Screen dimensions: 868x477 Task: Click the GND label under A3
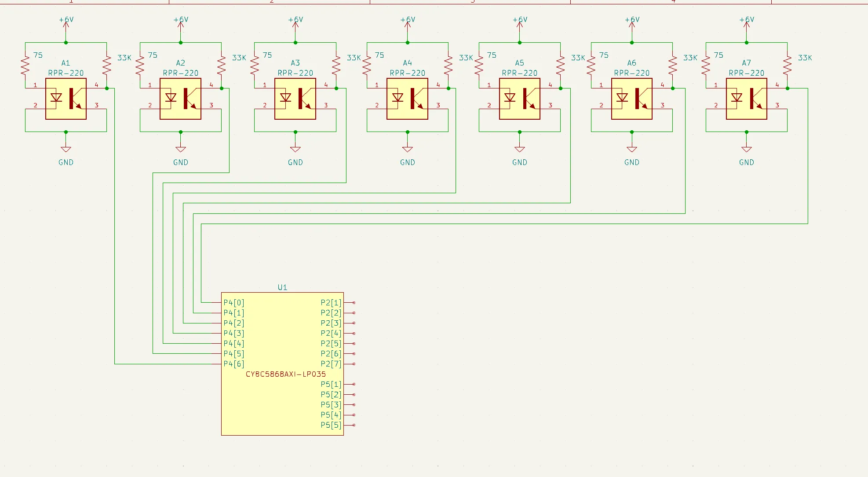(295, 162)
